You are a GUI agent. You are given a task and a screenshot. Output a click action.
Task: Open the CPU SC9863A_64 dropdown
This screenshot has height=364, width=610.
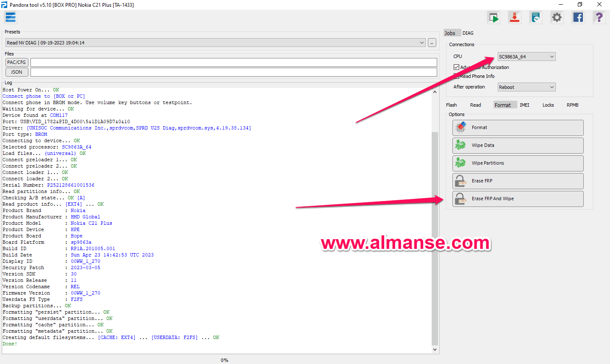(527, 57)
